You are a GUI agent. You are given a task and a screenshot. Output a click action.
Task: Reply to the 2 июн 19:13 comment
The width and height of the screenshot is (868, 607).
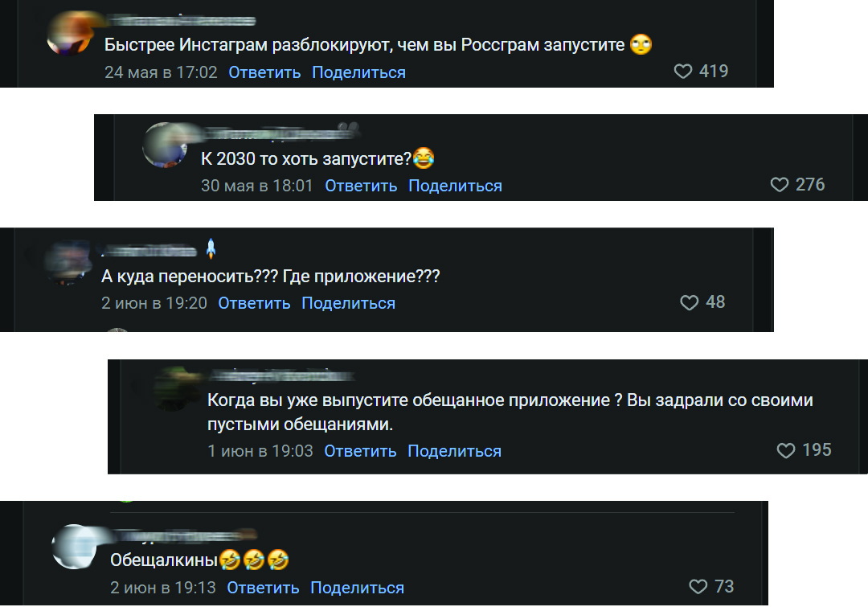[x=263, y=588]
